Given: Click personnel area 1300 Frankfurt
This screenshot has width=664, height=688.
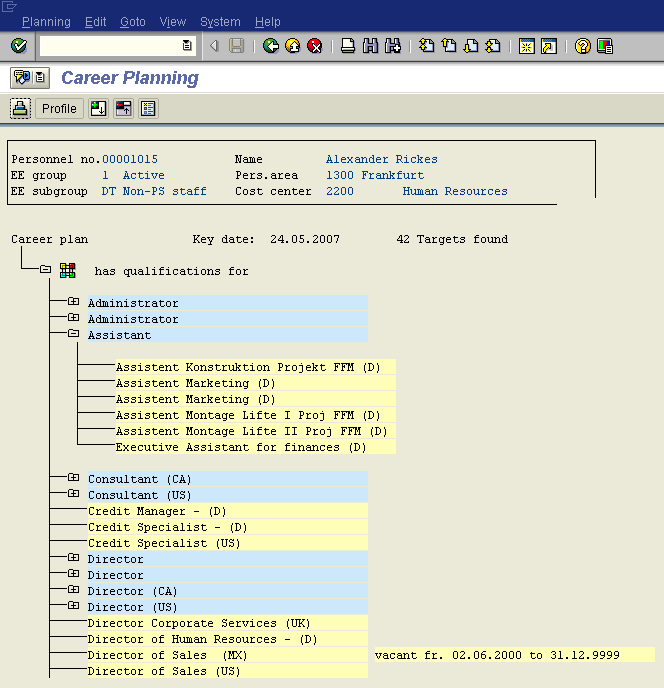Looking at the screenshot, I should [375, 175].
